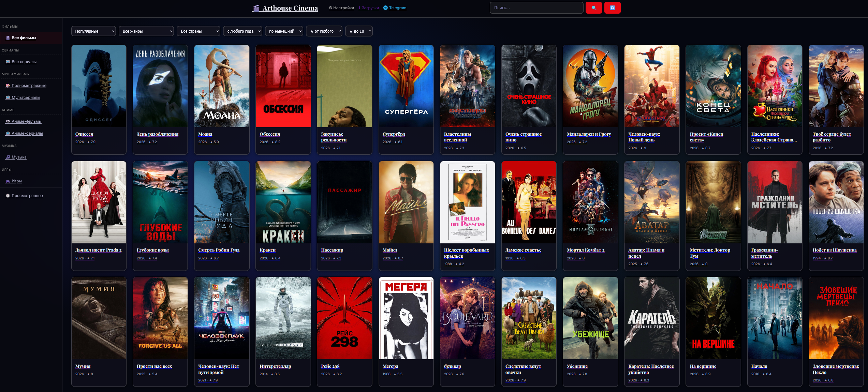Image resolution: width=868 pixels, height=392 pixels.
Task: Open the Проект «Конец света» poster
Action: pyautogui.click(x=713, y=86)
